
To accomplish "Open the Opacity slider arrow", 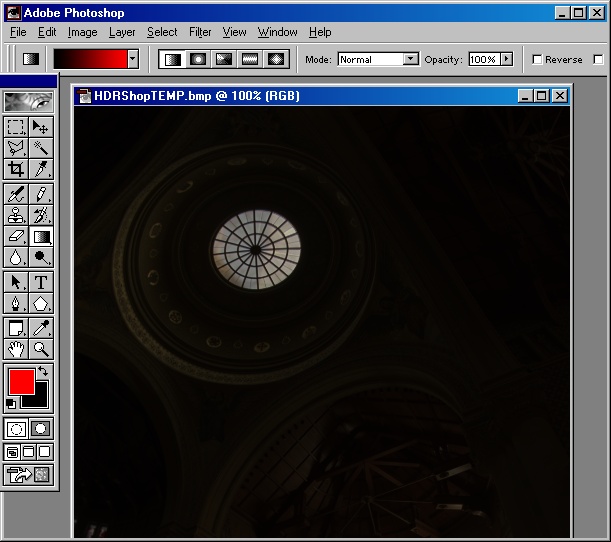I will pos(507,59).
